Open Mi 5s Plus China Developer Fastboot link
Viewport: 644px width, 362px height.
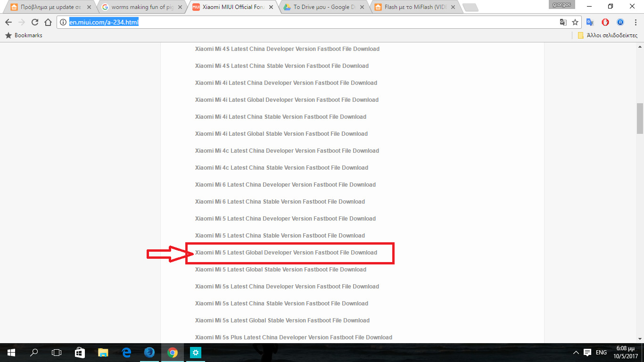coord(294,337)
